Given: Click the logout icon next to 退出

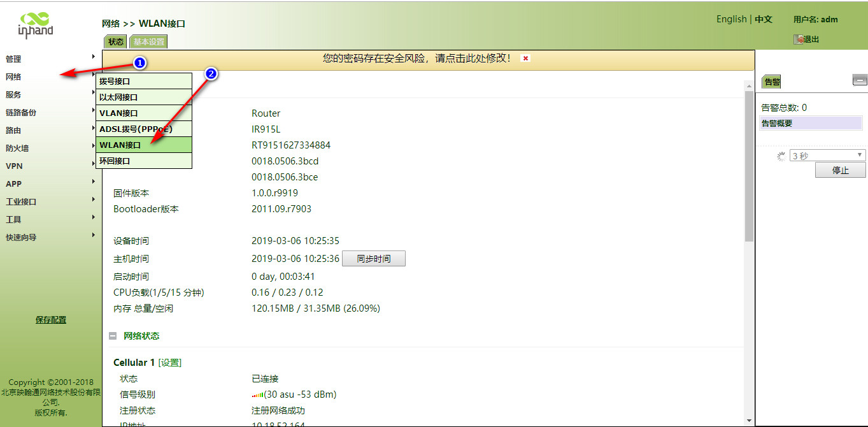Looking at the screenshot, I should click(x=798, y=40).
